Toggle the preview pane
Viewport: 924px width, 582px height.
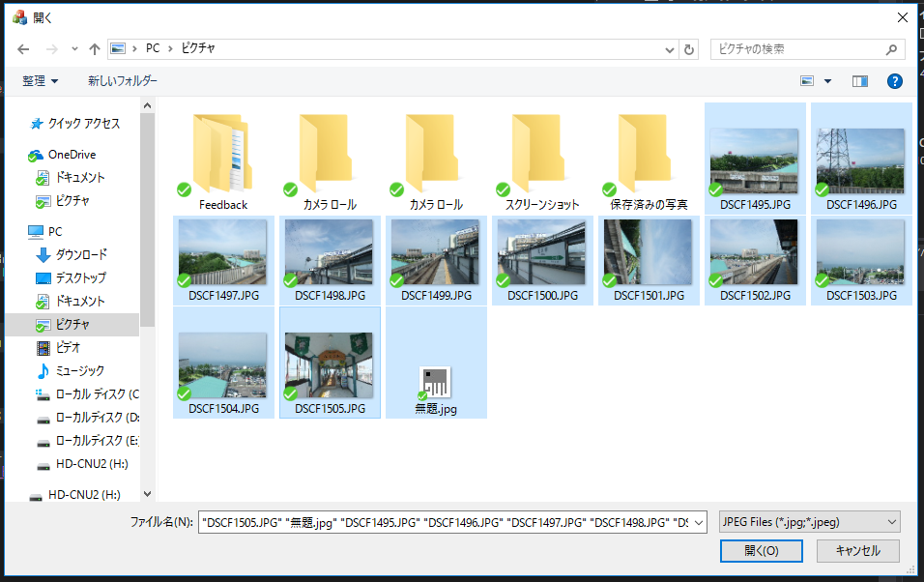[x=859, y=81]
